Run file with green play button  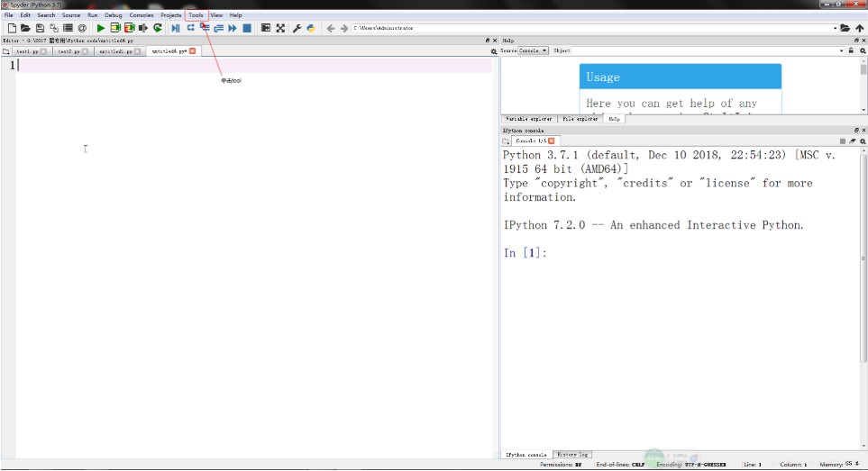(x=101, y=28)
